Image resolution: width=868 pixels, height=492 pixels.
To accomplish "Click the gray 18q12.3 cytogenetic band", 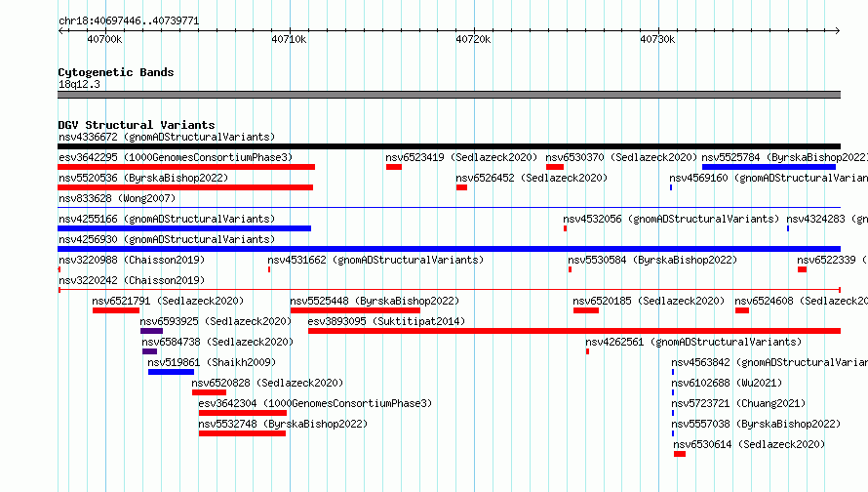I will tap(449, 95).
